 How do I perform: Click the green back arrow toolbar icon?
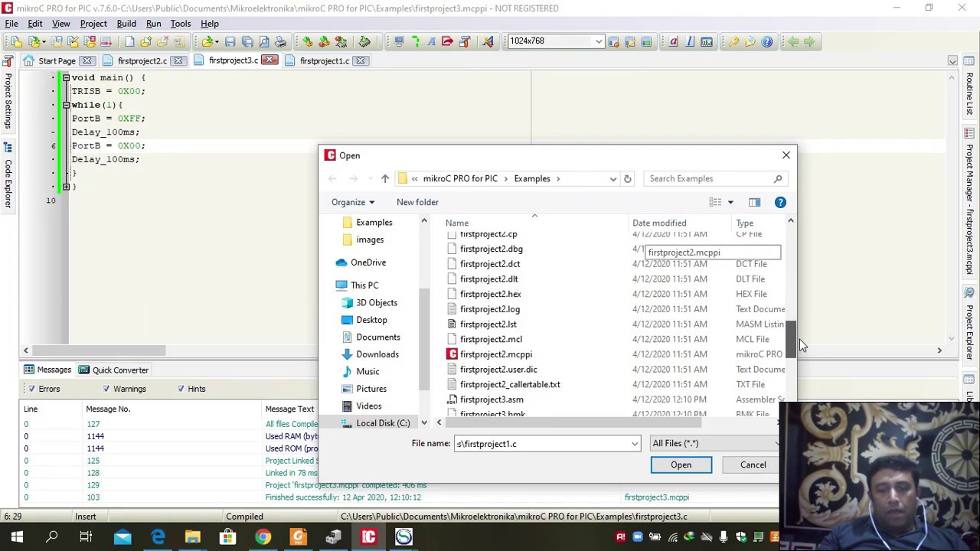[793, 41]
